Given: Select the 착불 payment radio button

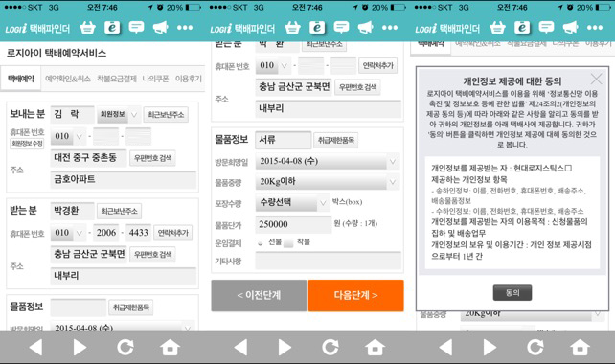Looking at the screenshot, I should tap(288, 243).
